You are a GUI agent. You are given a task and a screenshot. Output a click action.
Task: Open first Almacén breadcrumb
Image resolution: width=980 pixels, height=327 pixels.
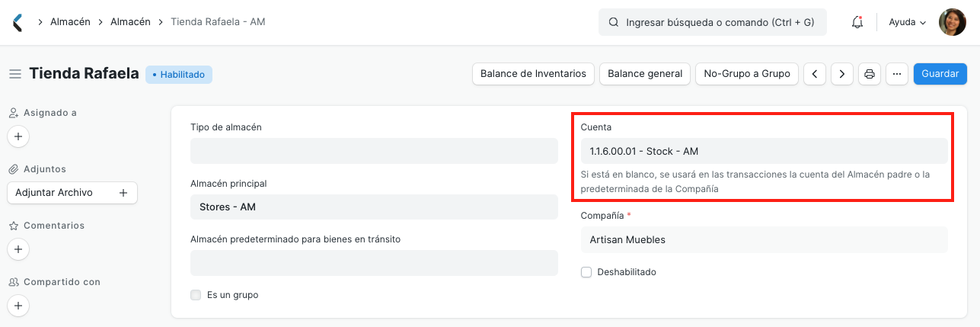coord(71,22)
